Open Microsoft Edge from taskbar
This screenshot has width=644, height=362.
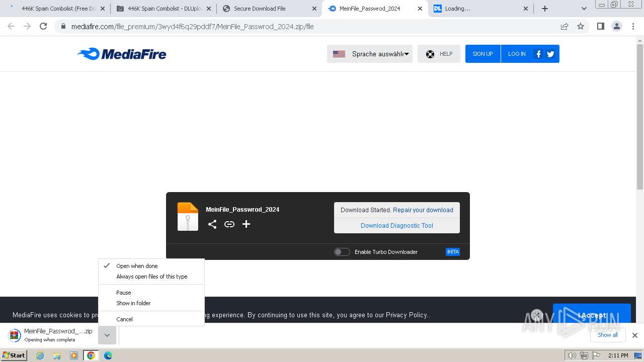(x=108, y=355)
